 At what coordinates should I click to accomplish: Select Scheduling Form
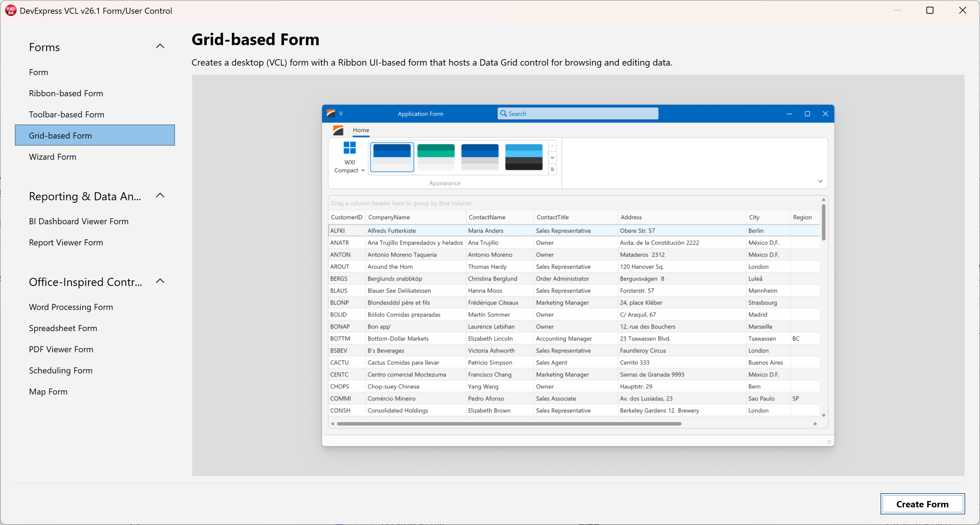(x=60, y=370)
